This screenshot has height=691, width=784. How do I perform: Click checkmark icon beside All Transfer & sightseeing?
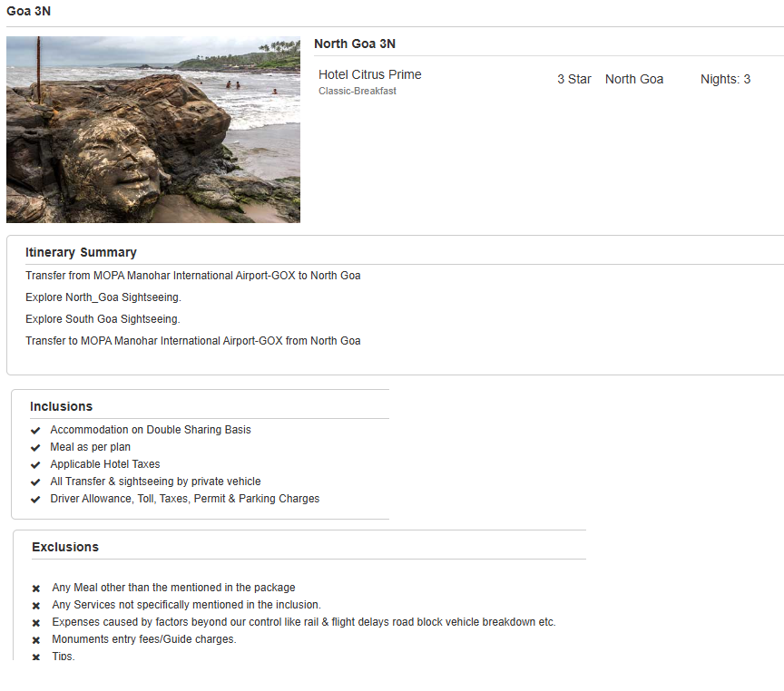pyautogui.click(x=35, y=482)
